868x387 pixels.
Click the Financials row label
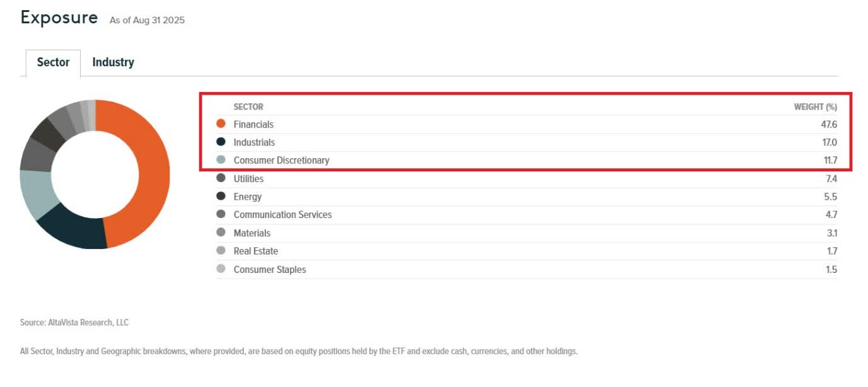point(253,125)
